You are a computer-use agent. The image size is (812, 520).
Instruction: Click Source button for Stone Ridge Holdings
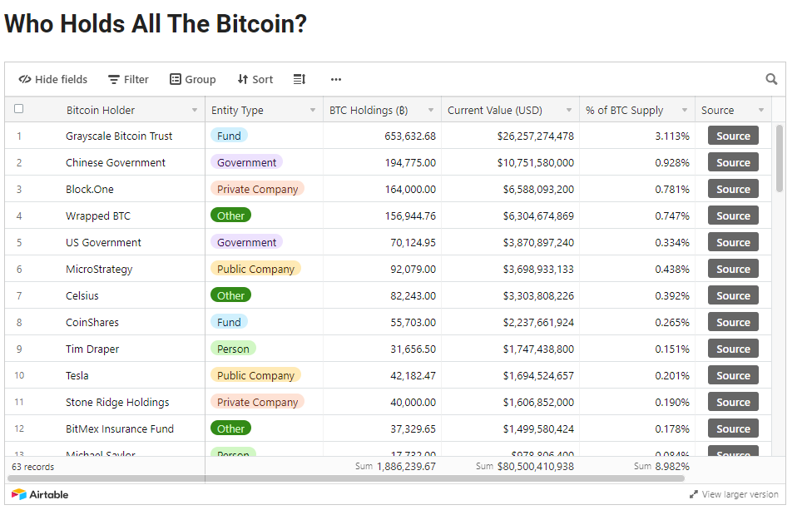[733, 402]
